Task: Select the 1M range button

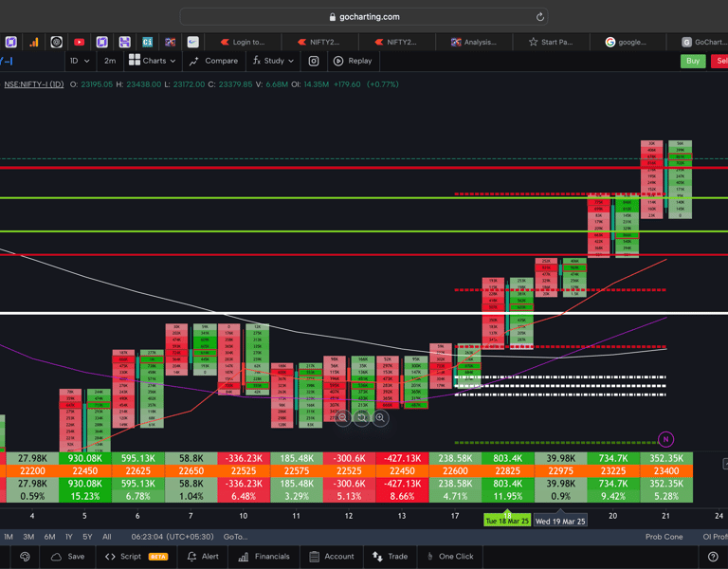Action: tap(9, 537)
